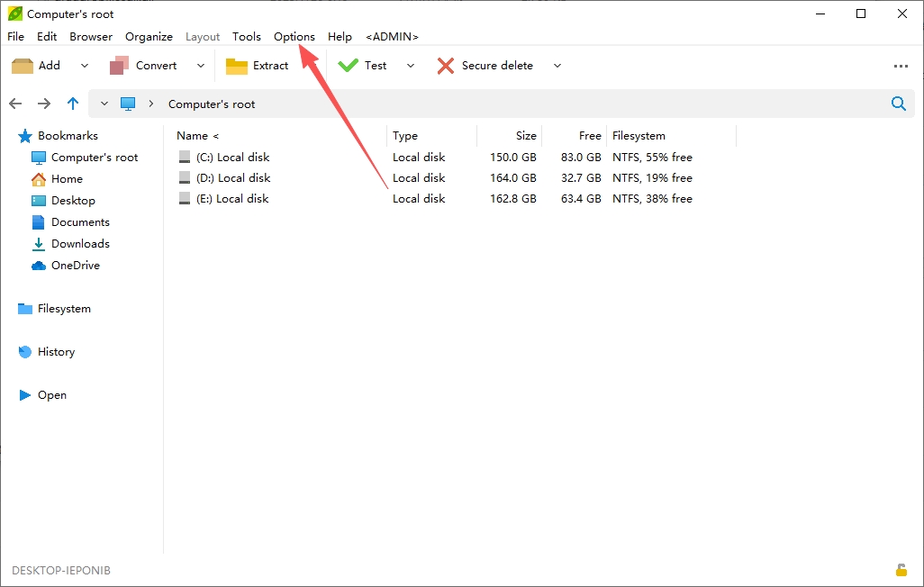Open the Tools menu
924x587 pixels.
click(x=247, y=37)
